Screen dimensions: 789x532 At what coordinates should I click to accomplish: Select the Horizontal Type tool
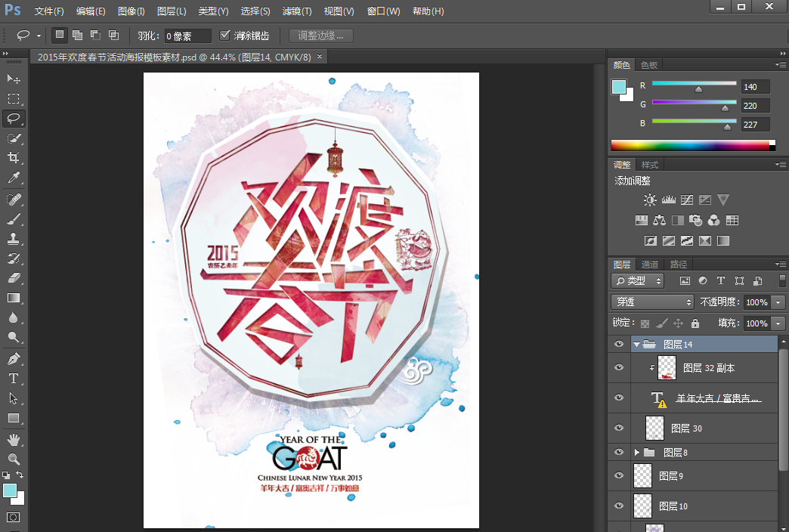[x=14, y=379]
